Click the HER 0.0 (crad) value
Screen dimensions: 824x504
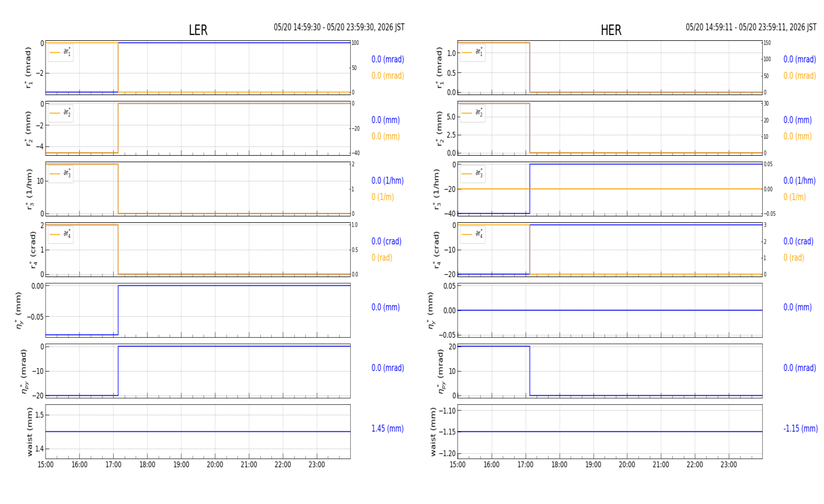point(798,242)
